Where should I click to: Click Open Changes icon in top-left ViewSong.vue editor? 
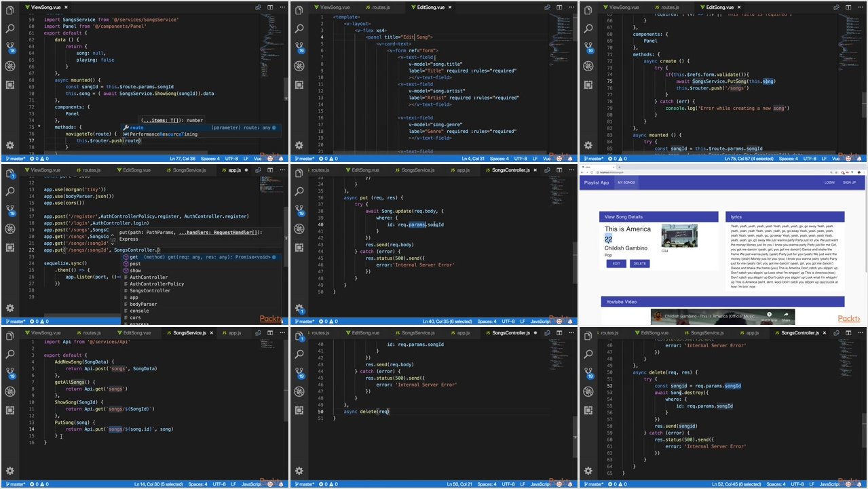pos(259,7)
